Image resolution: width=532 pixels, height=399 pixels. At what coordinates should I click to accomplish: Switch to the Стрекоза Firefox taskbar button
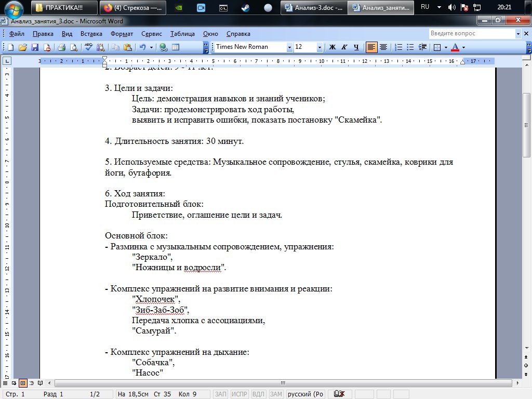133,7
